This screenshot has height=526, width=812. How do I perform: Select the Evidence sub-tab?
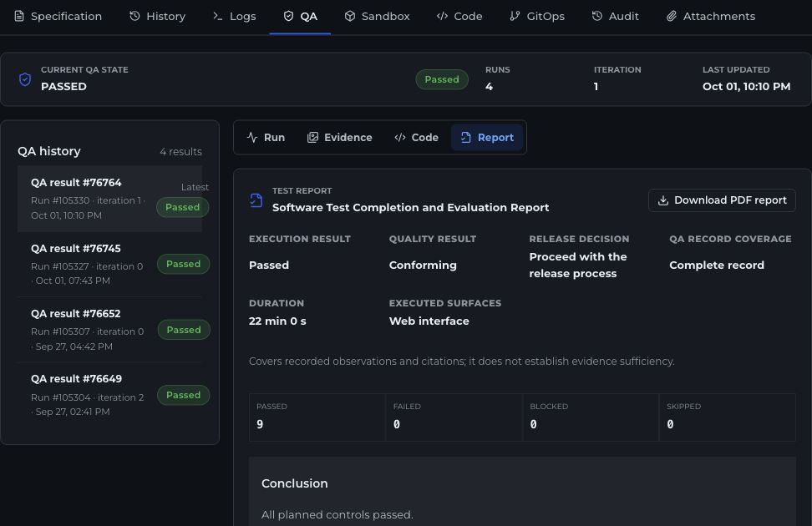coord(340,137)
